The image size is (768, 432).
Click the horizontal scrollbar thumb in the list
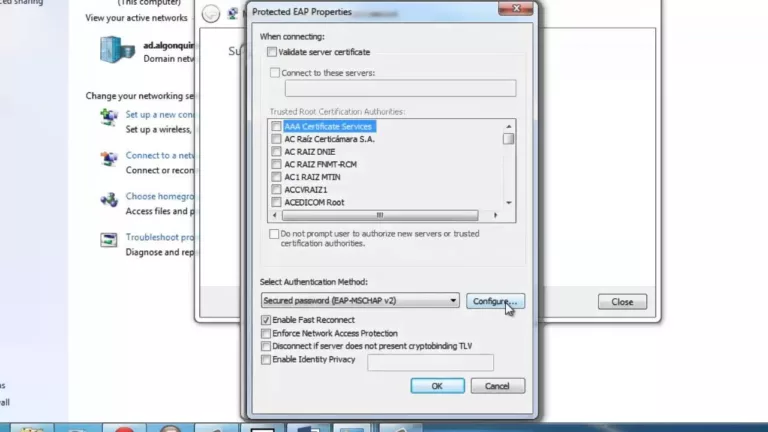(x=380, y=215)
